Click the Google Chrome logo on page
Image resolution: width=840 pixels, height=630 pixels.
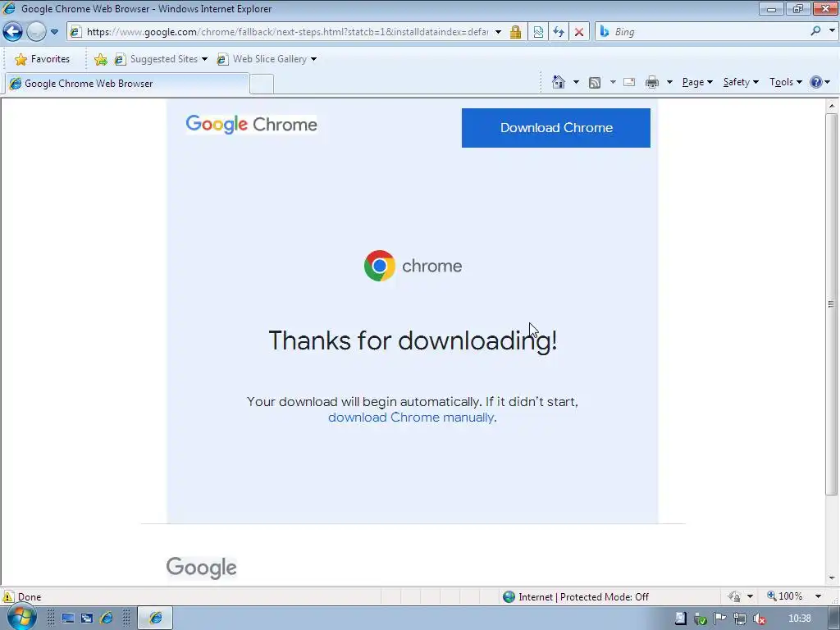tap(251, 125)
